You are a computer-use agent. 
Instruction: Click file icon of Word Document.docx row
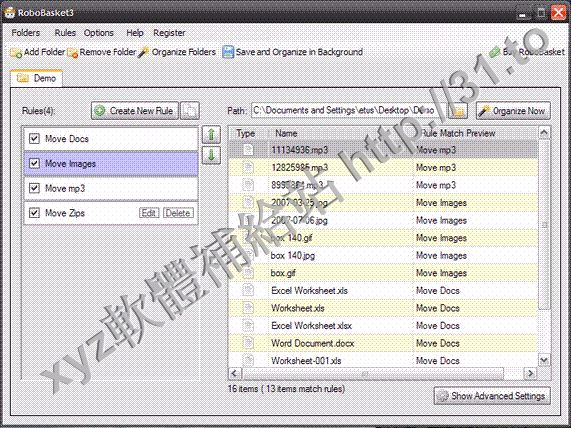coord(248,343)
